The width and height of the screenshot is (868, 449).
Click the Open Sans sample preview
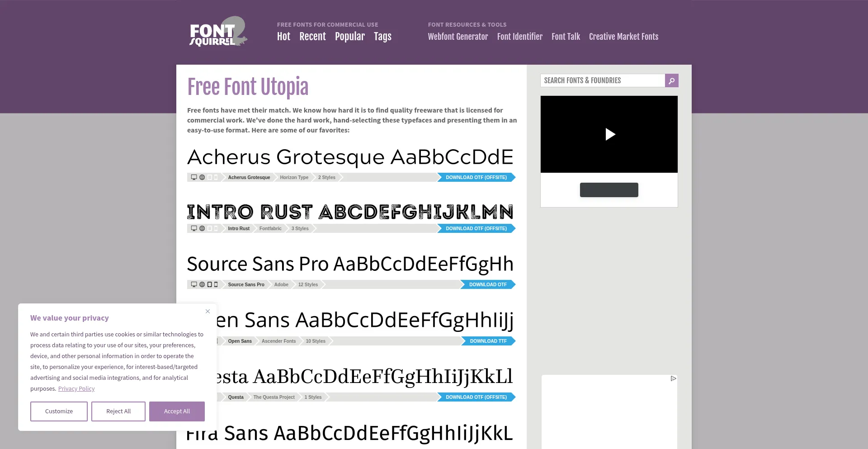pos(365,321)
